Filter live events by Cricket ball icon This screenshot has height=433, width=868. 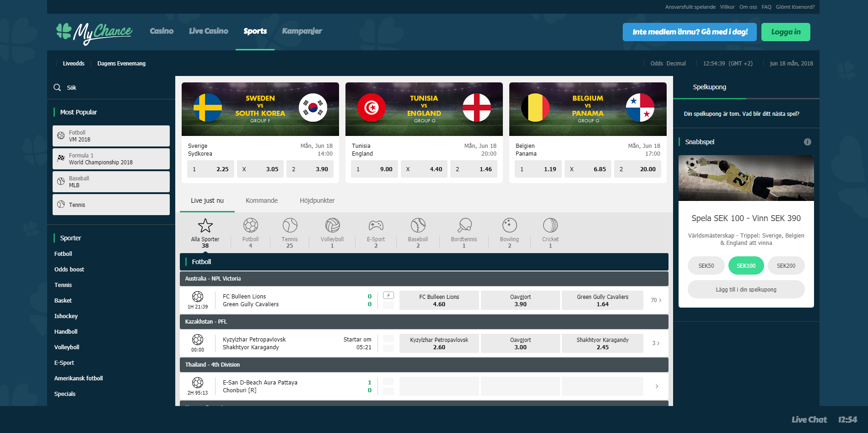click(550, 225)
